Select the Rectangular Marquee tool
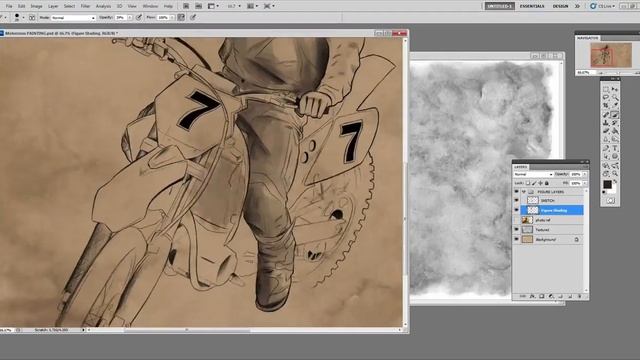The width and height of the screenshot is (640, 360). pyautogui.click(x=606, y=89)
